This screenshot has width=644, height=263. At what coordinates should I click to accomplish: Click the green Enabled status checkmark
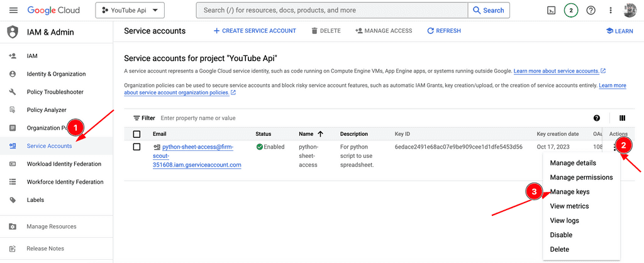point(260,147)
